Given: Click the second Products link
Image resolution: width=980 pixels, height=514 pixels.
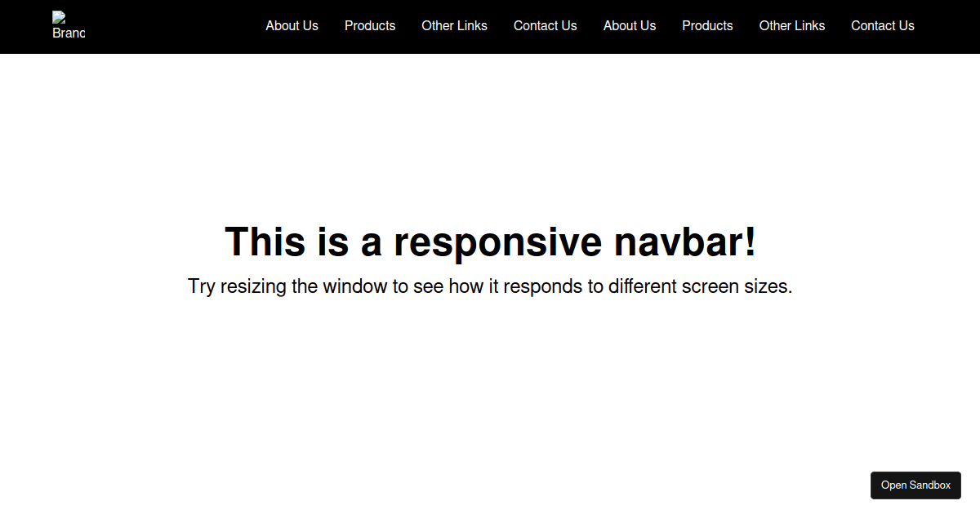Looking at the screenshot, I should click(x=707, y=25).
